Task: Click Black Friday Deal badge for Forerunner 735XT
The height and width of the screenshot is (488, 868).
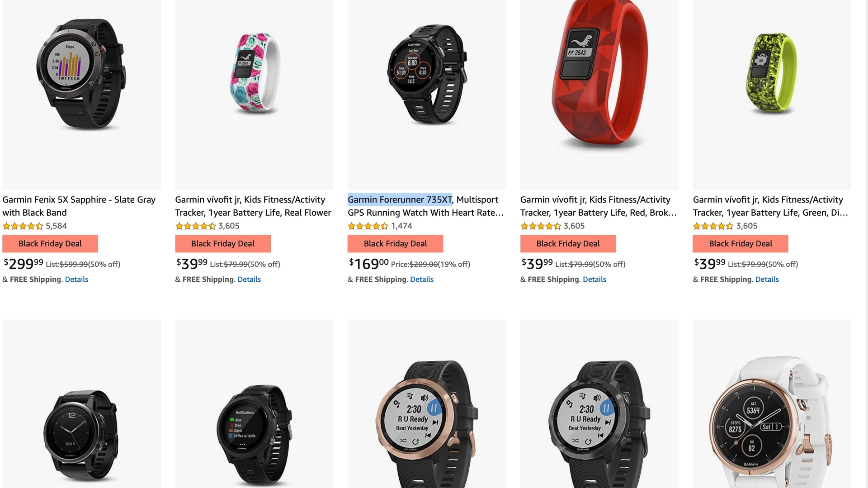Action: 395,243
